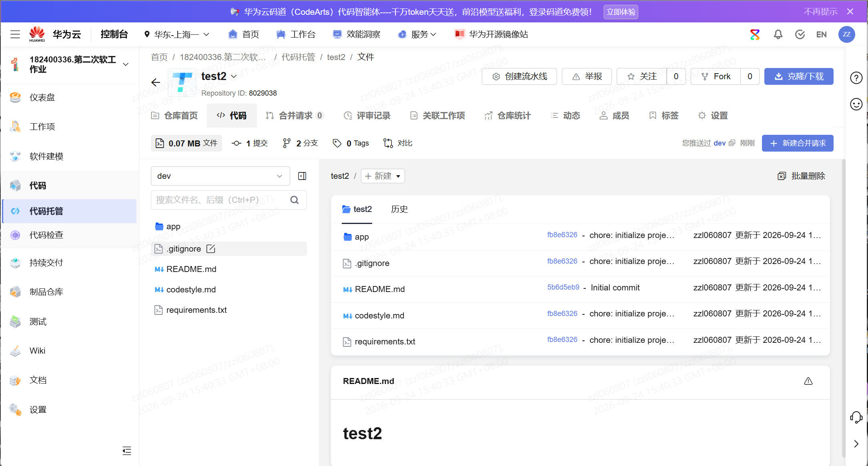This screenshot has height=466, width=868.
Task: Collapse the left sidebar menu icon
Action: point(127,451)
